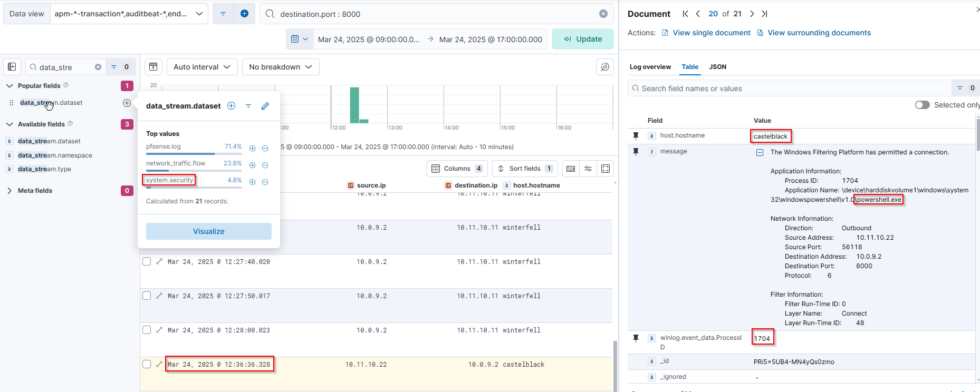The height and width of the screenshot is (392, 980).
Task: Unpin the host.hostname field row
Action: (636, 136)
